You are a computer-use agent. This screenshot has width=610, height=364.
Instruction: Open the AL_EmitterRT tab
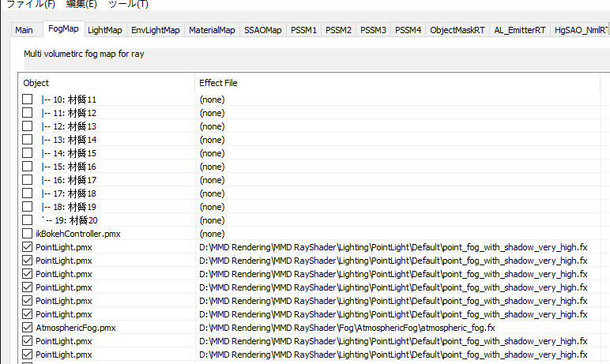point(519,30)
